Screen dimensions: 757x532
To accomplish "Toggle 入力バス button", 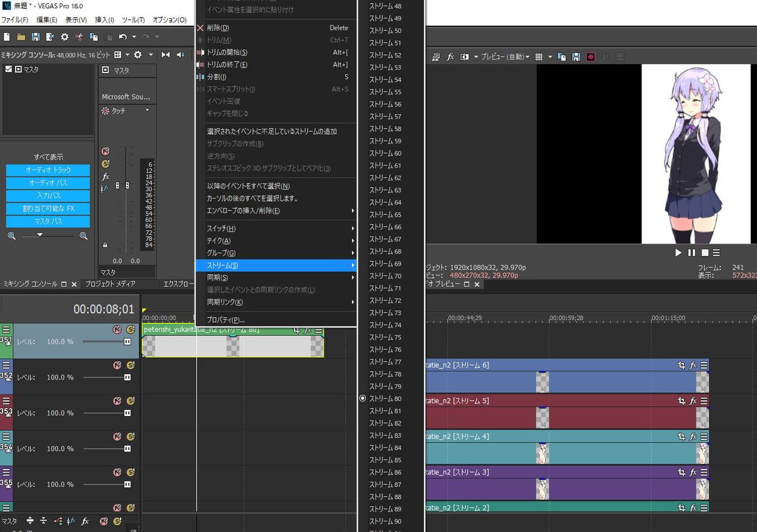I will 48,196.
